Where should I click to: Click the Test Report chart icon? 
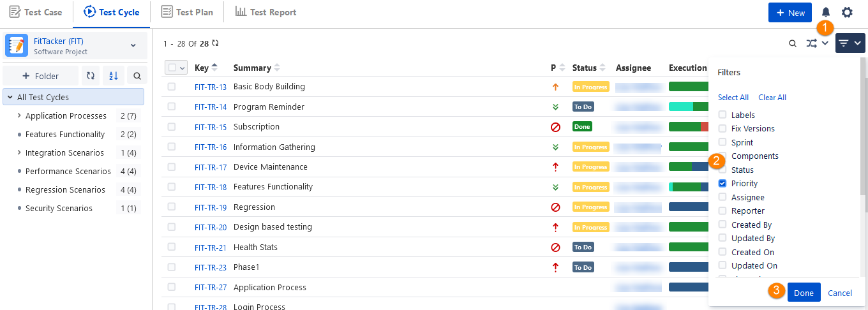(x=241, y=11)
